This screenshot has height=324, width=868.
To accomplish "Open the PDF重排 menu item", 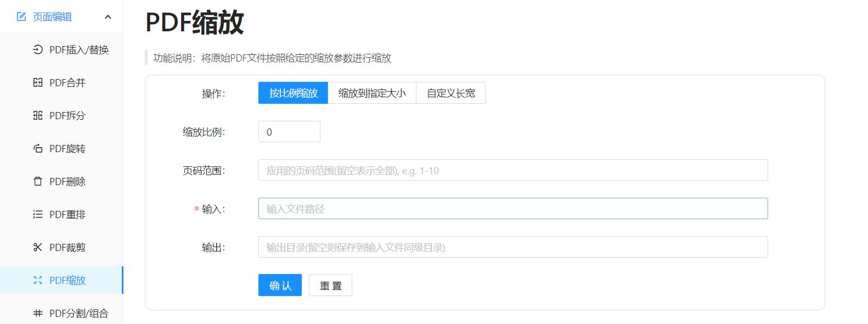I will 61,214.
